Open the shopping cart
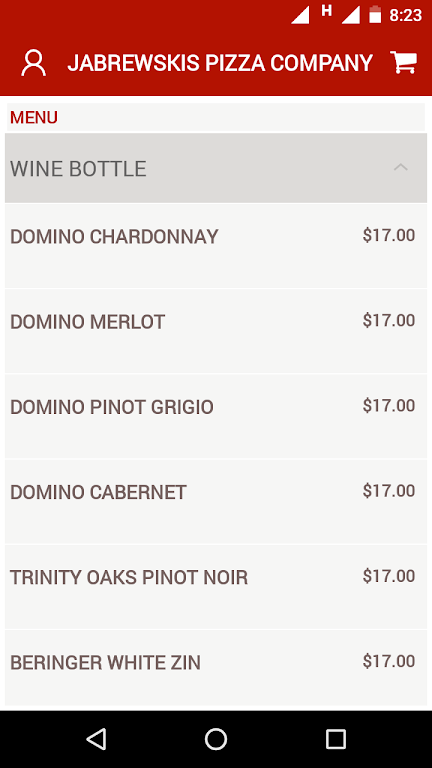This screenshot has width=432, height=768. [404, 62]
